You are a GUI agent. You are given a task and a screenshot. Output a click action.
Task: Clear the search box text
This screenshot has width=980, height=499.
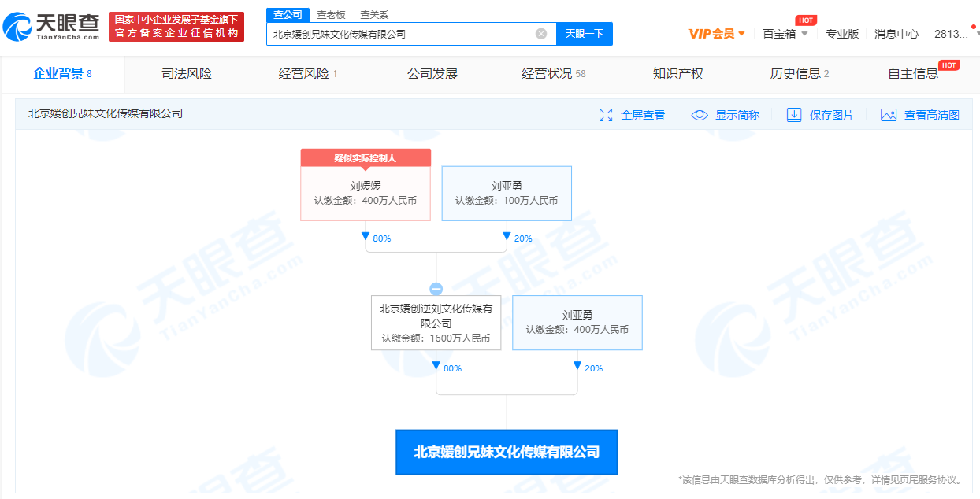[541, 34]
